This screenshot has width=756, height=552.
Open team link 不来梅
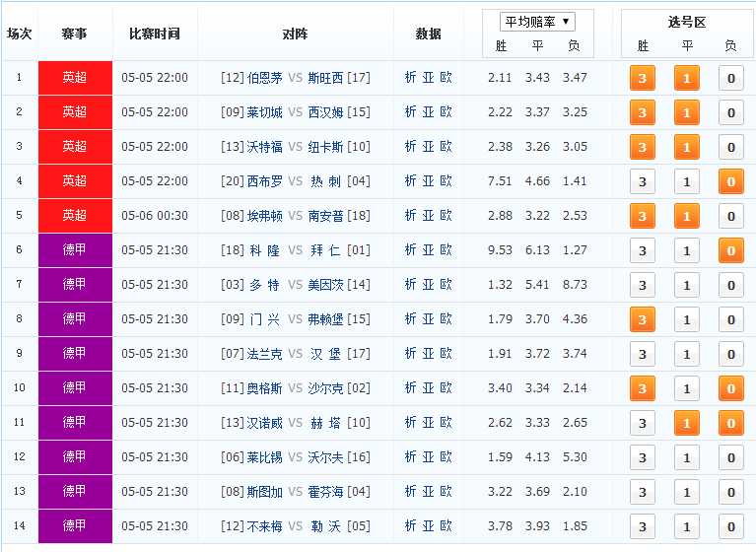tap(265, 526)
